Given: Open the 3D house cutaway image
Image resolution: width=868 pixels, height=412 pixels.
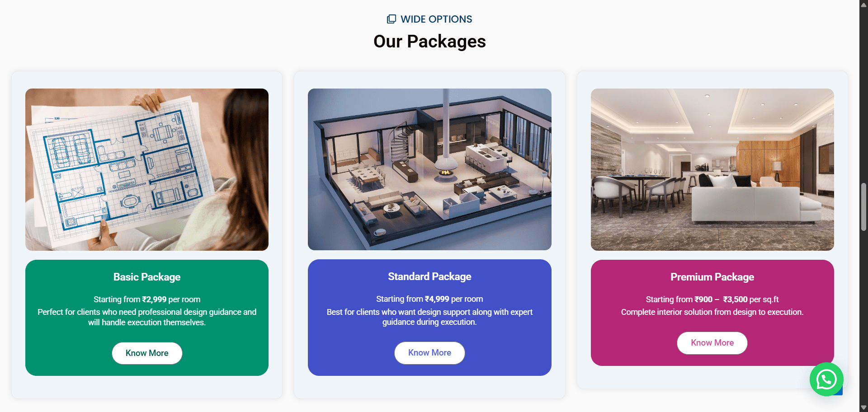Looking at the screenshot, I should click(429, 169).
